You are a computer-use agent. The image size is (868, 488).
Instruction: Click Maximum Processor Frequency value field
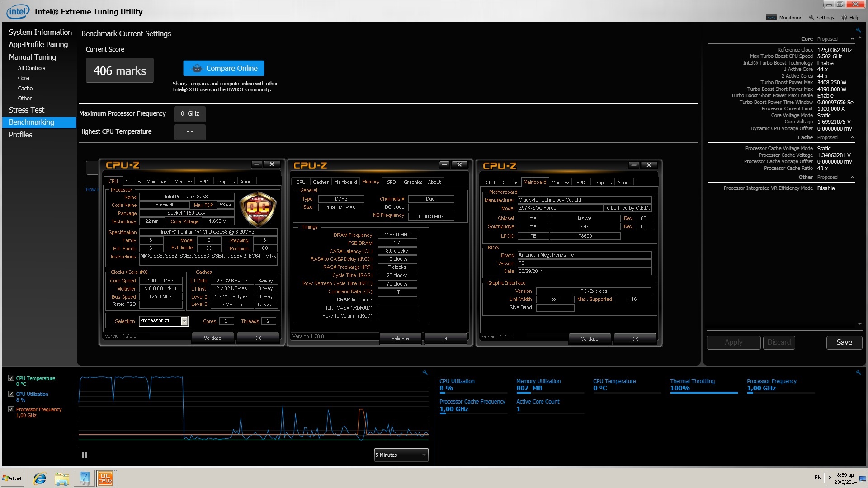coord(190,114)
